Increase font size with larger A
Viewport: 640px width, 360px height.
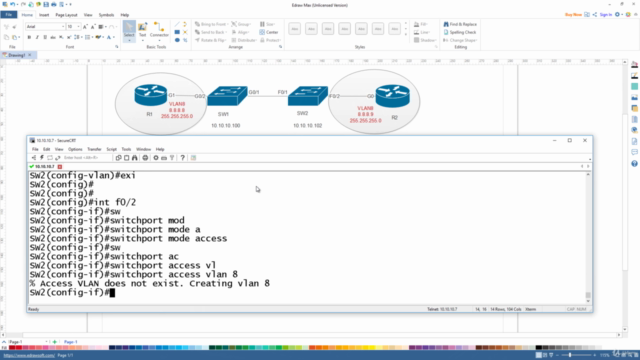click(85, 27)
